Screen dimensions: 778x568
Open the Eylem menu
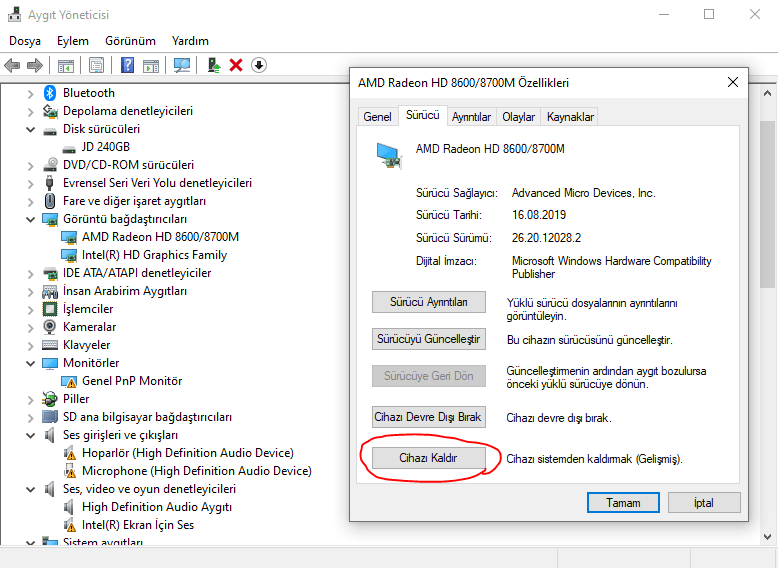click(73, 41)
